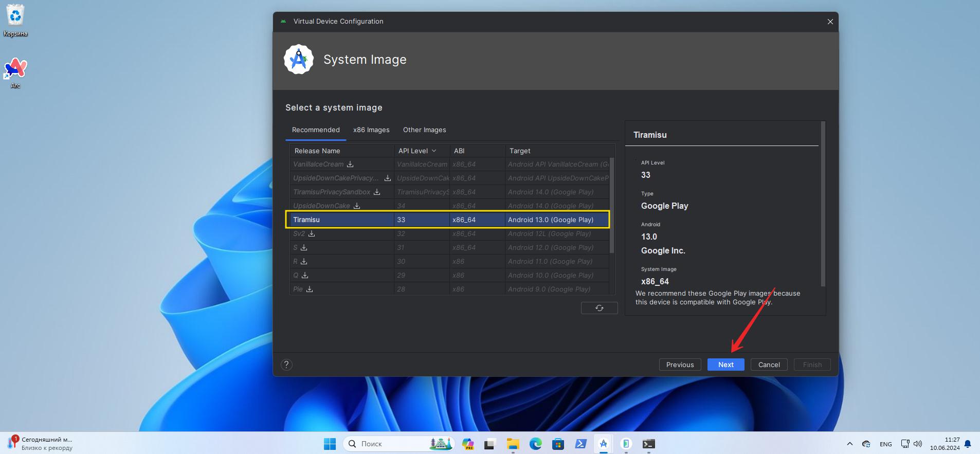Open File Explorer from taskbar
Screen dimensions: 980x454
[x=513, y=444]
